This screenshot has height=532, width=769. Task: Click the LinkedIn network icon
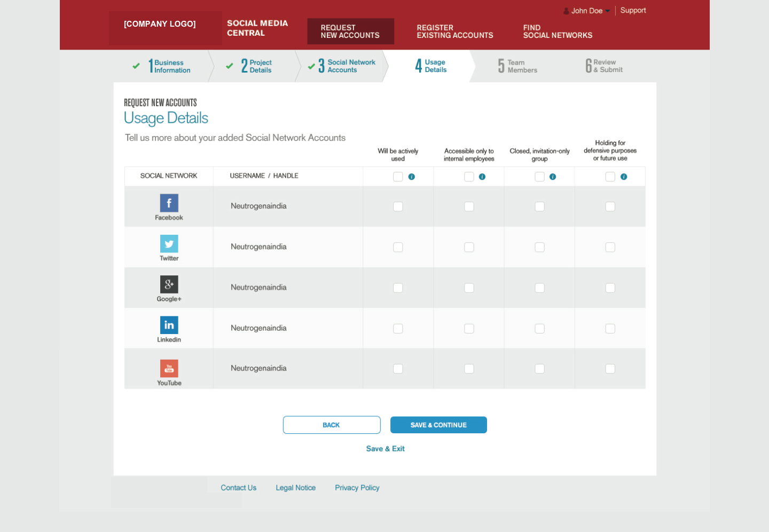click(x=169, y=325)
